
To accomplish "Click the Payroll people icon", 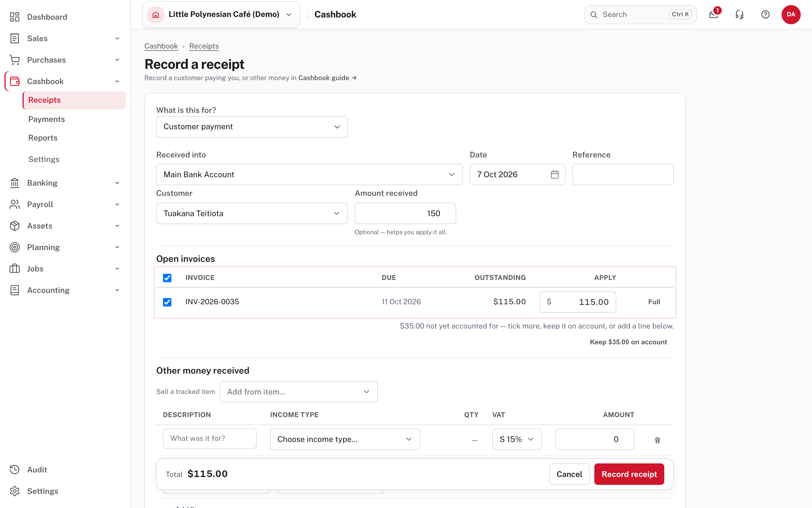I will coord(14,204).
